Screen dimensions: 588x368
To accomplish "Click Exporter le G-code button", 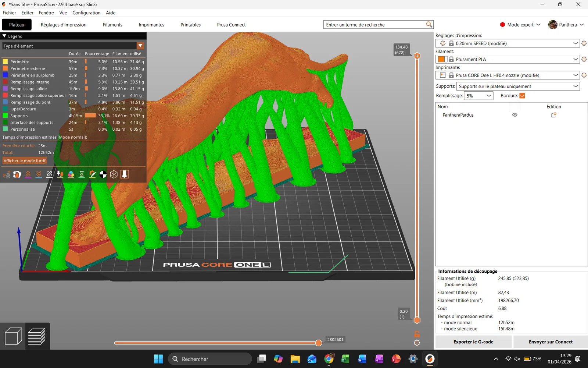I will click(x=473, y=342).
